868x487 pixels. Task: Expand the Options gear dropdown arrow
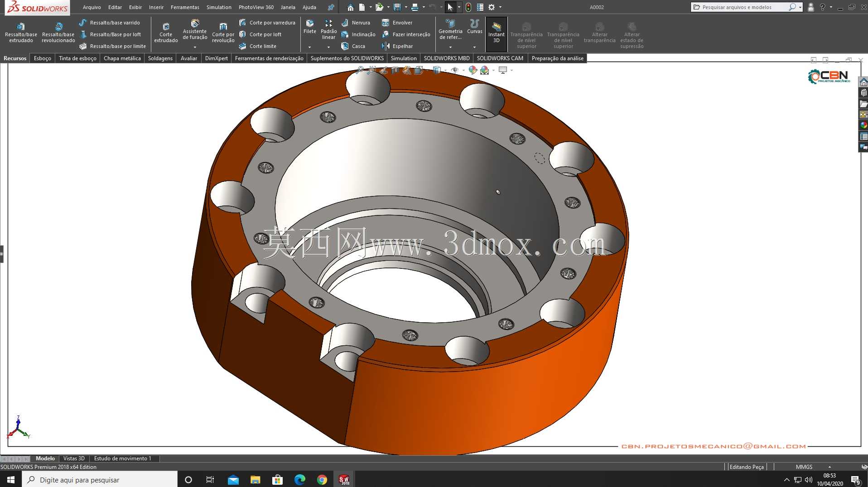coord(501,7)
